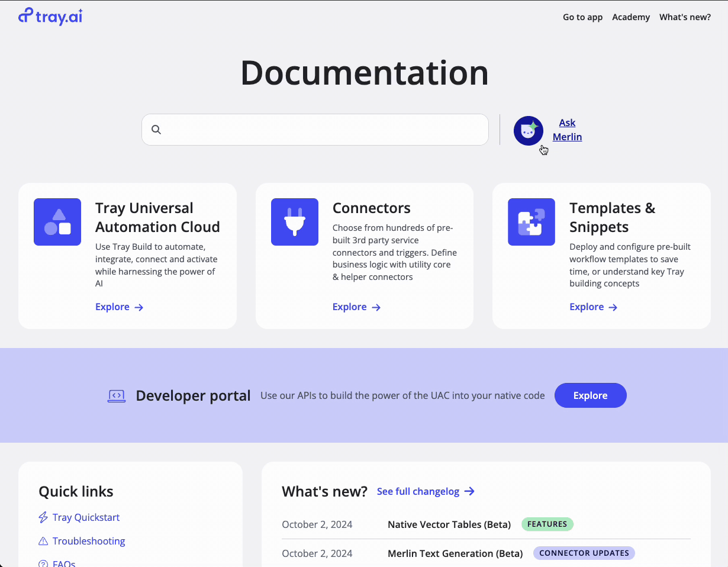Click the Quick links heading
Viewport: 728px width, 567px height.
point(76,491)
